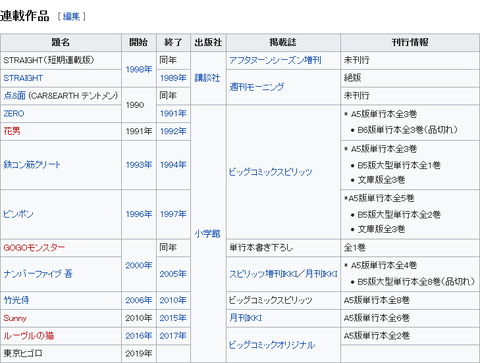Follow the ピンポン title link
The width and height of the screenshot is (480, 363).
18,214
